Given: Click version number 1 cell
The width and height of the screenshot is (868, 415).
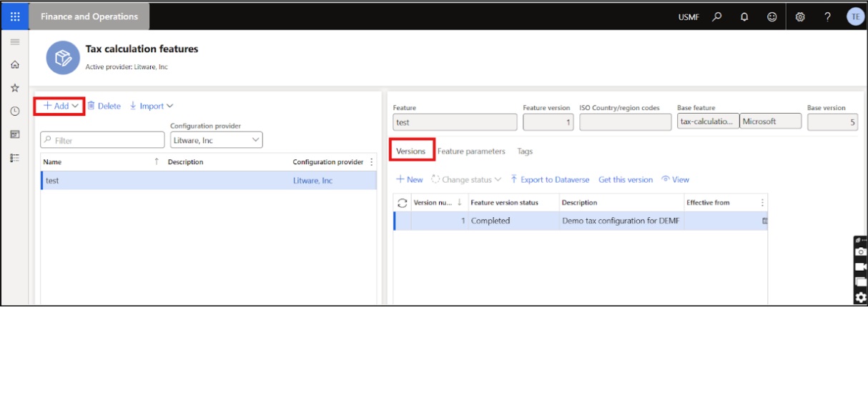Looking at the screenshot, I should pos(439,221).
